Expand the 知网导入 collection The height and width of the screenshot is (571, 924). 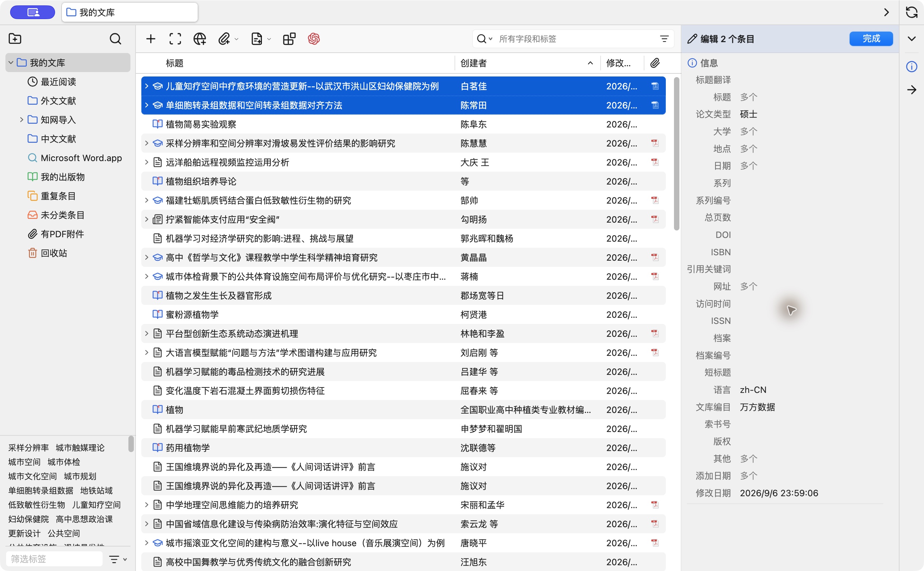(21, 120)
